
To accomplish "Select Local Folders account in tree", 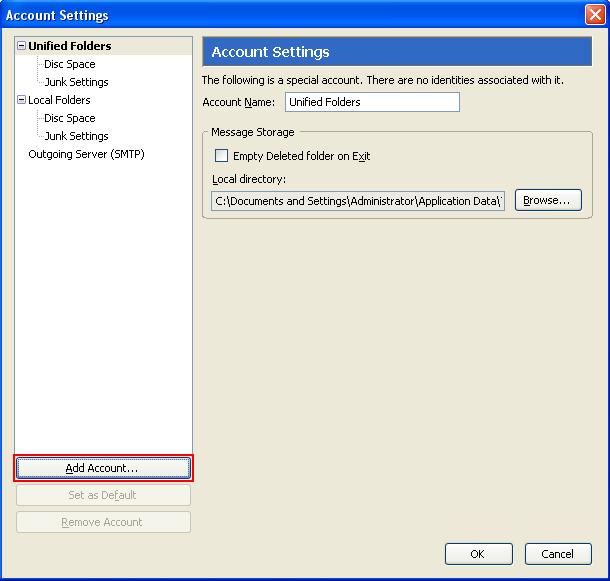I will (x=59, y=100).
